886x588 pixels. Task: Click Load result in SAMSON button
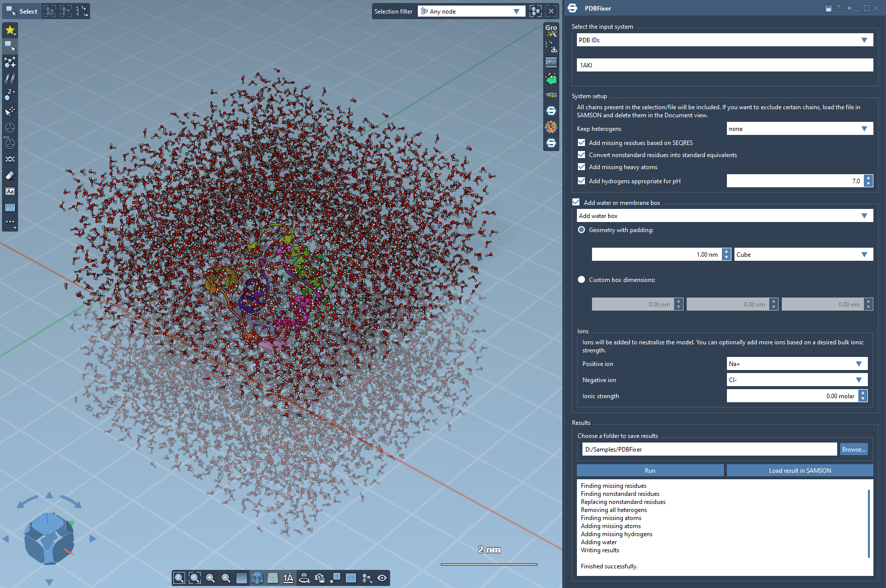[x=800, y=471]
